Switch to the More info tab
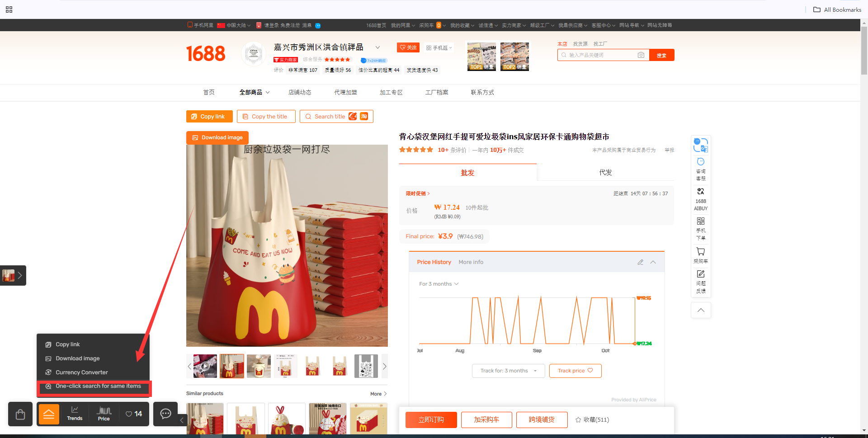This screenshot has width=868, height=438. click(471, 262)
